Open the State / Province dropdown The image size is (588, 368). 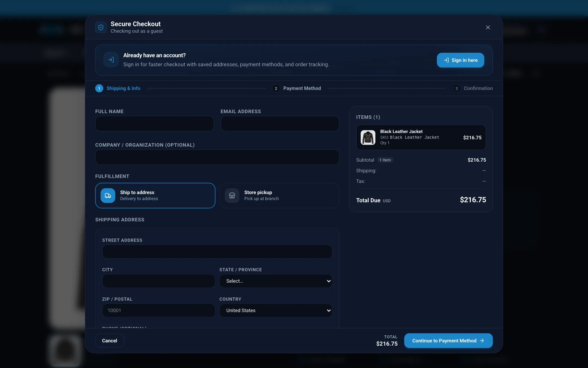[x=276, y=281]
